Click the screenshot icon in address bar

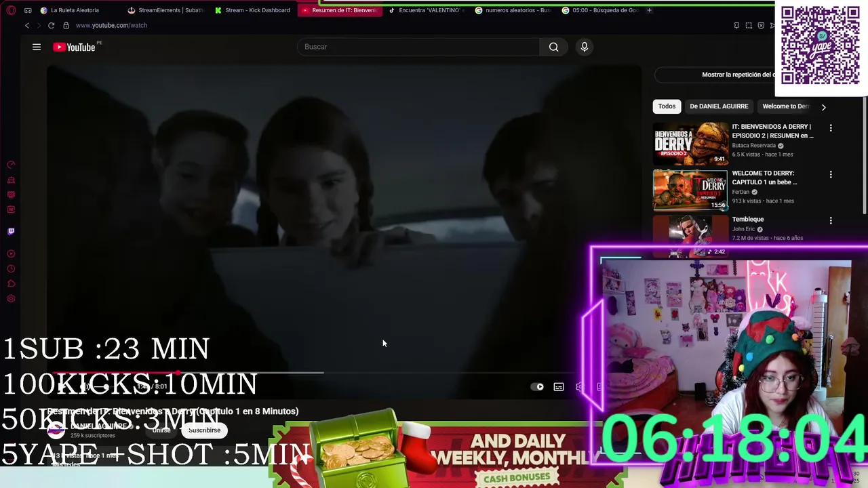coord(749,25)
